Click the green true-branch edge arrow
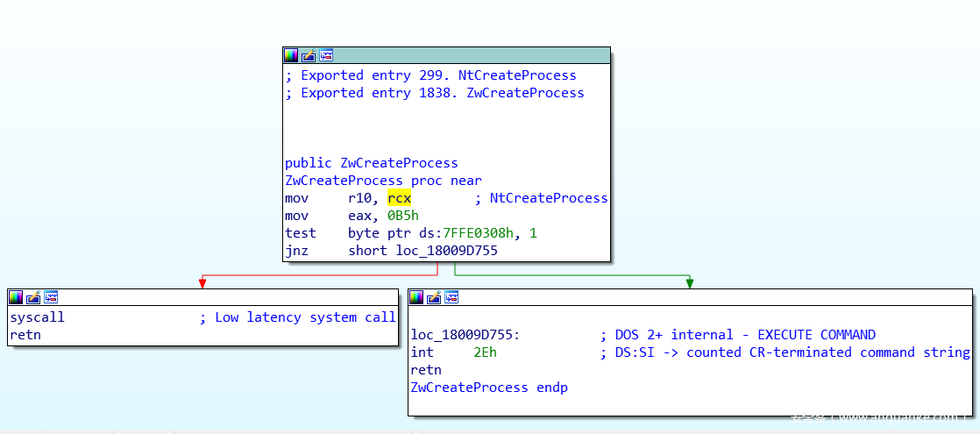980x434 pixels. 690,281
